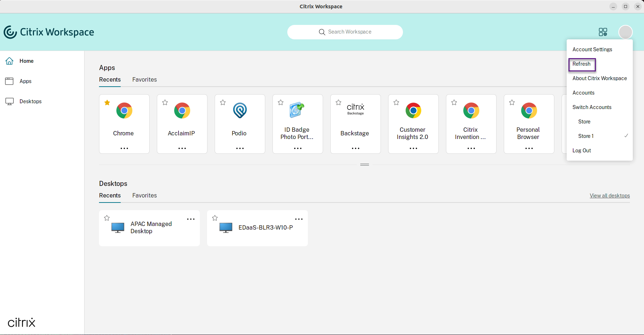644x335 pixels.
Task: Expand Citrix Invention's ellipsis menu
Action: pyautogui.click(x=471, y=148)
